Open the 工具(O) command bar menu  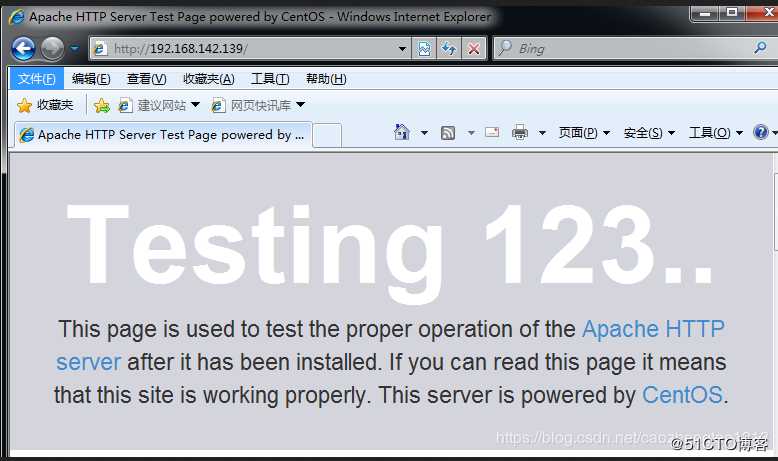point(715,133)
